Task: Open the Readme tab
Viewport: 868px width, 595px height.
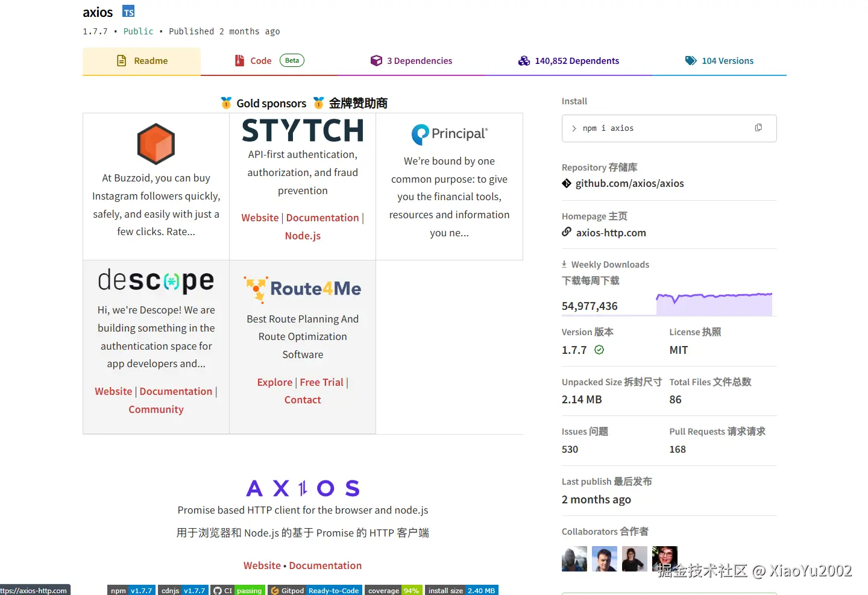Action: tap(142, 61)
